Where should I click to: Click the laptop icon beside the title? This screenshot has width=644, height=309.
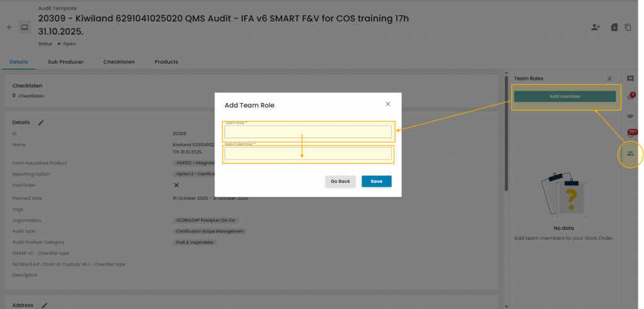click(x=25, y=28)
